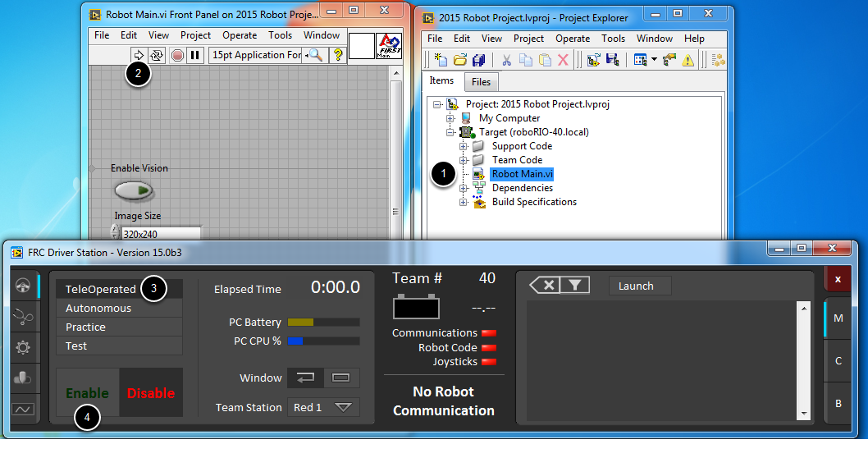Click the Image Size stepper arrows

point(115,232)
